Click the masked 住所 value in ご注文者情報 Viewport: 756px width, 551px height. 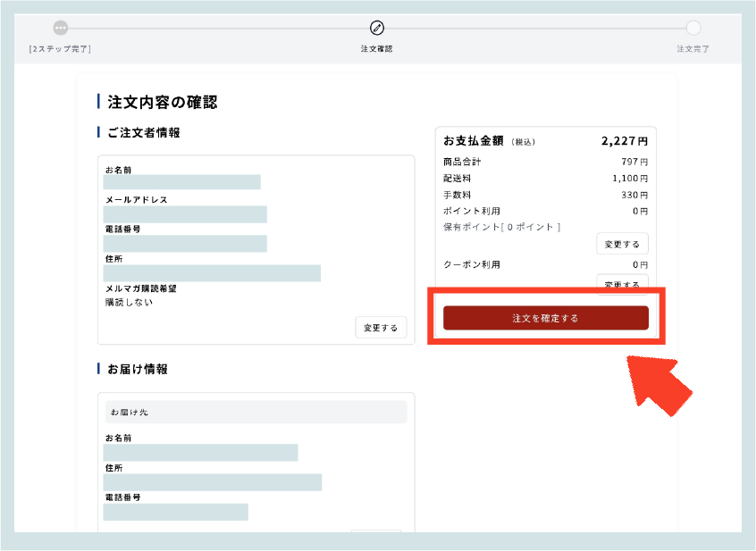212,273
